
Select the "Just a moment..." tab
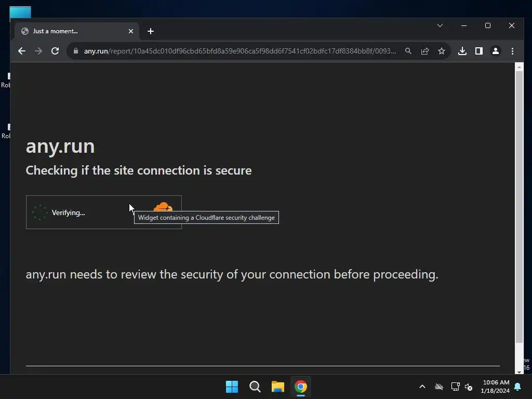point(77,31)
